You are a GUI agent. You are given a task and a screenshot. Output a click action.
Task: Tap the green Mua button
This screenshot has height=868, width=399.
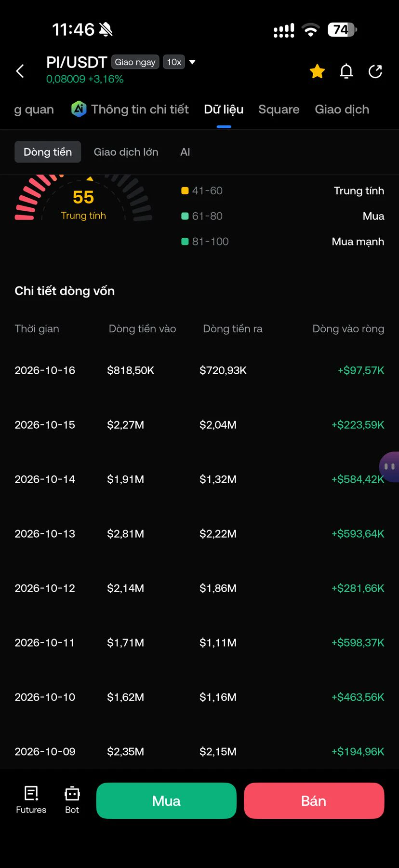point(166,800)
